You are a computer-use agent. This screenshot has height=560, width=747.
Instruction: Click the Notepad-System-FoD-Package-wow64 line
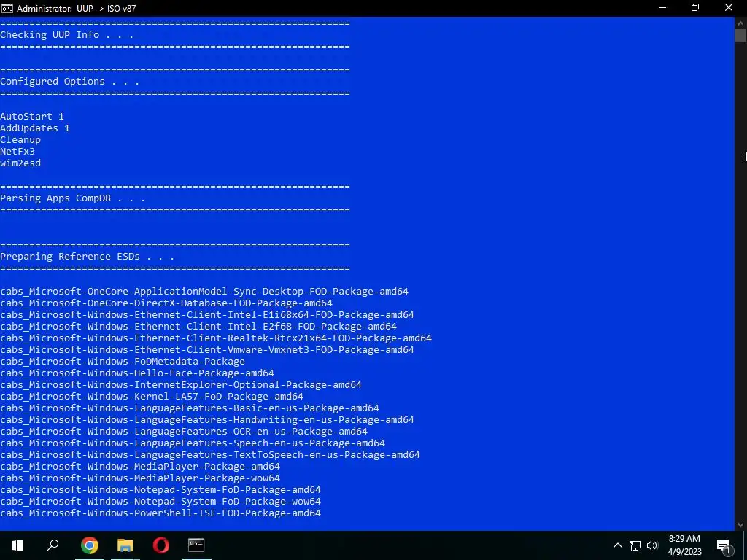(x=160, y=502)
